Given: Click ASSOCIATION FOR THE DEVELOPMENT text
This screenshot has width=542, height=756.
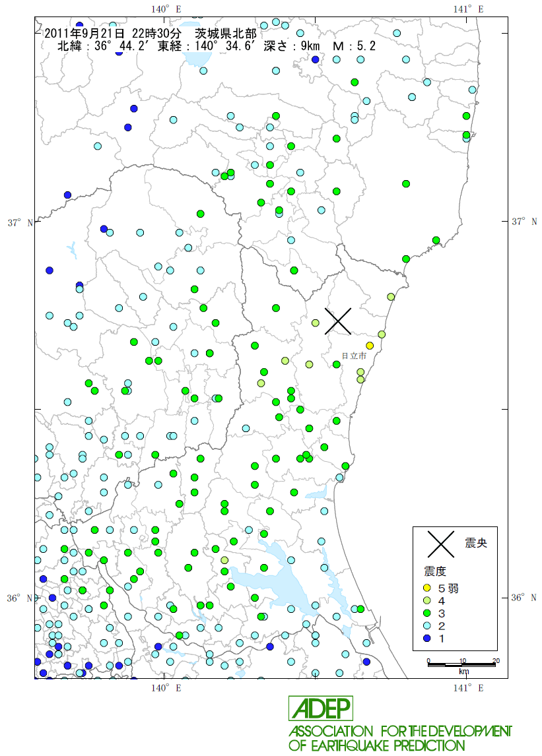Looking at the screenshot, I should 400,732.
